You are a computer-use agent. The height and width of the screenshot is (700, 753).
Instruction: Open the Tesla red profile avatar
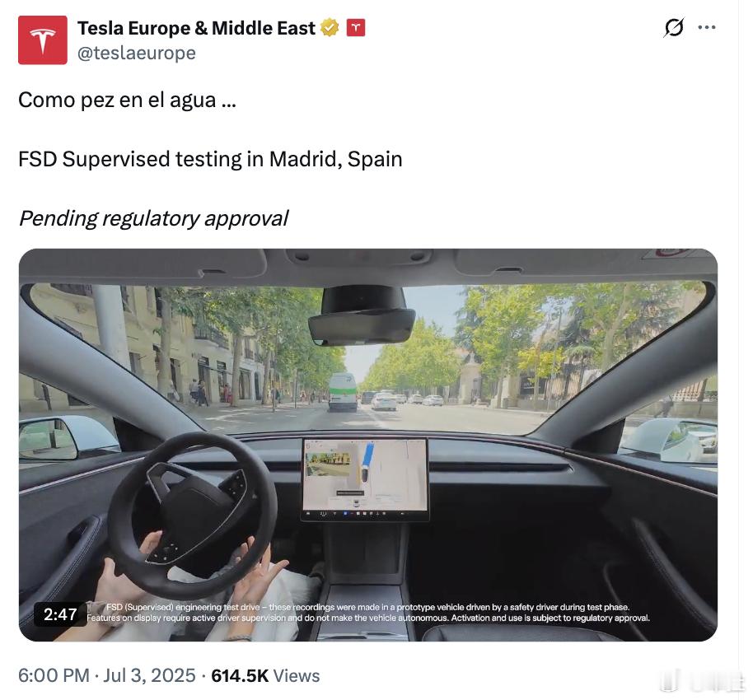43,40
